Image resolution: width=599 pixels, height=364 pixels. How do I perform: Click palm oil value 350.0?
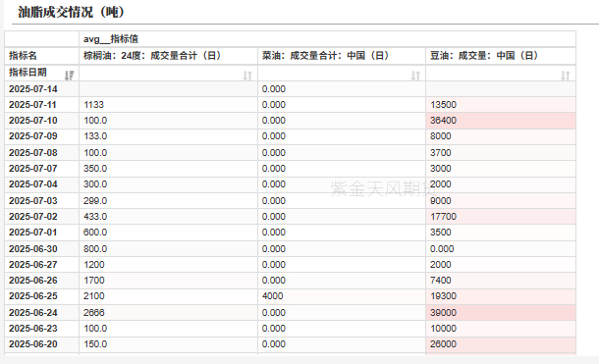pyautogui.click(x=95, y=169)
